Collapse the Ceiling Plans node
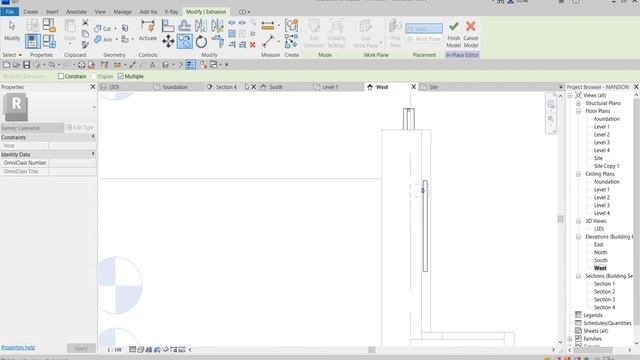This screenshot has height=360, width=640. (x=578, y=174)
